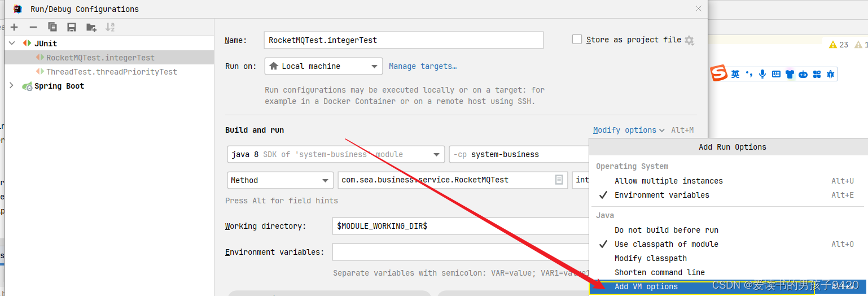Click the Sogou game controller icon
The image size is (868, 296).
pyautogui.click(x=803, y=75)
